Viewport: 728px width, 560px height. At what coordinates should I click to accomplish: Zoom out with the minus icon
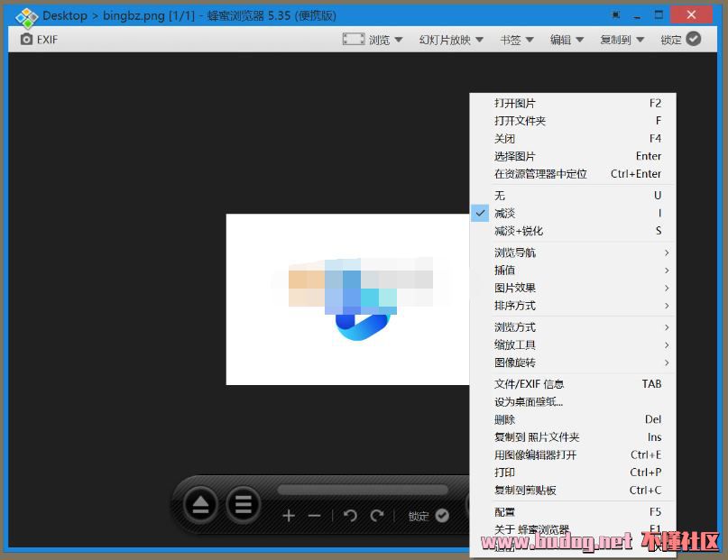click(x=314, y=516)
